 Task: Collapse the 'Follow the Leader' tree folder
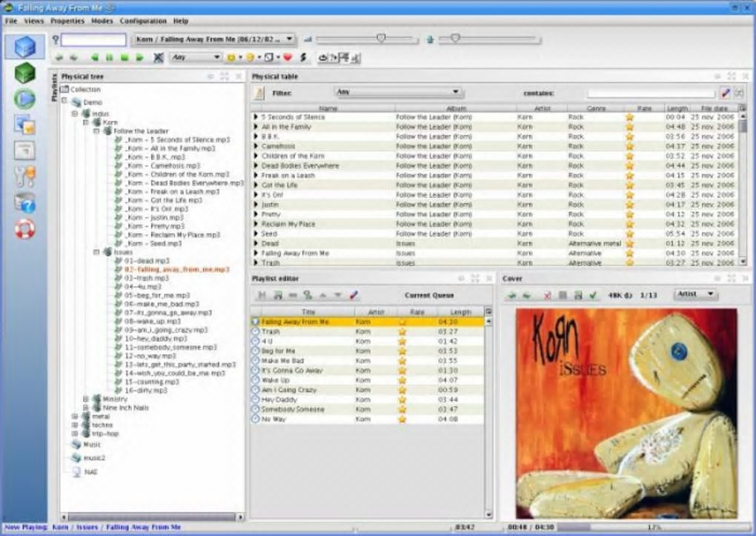(x=96, y=131)
